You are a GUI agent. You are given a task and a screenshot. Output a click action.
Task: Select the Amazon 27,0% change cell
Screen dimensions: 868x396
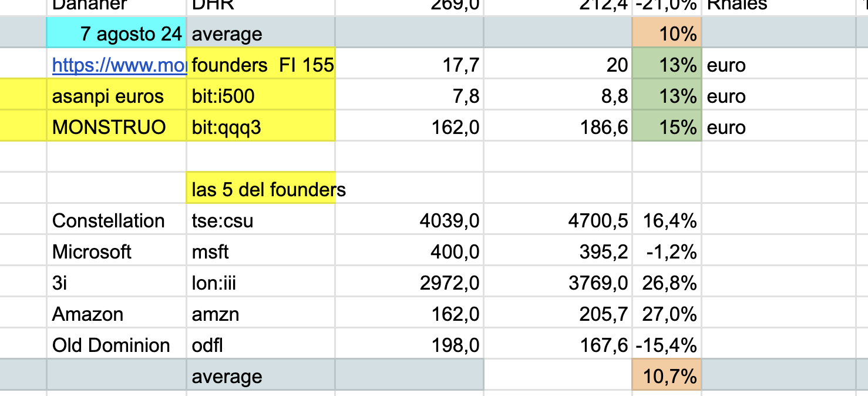(x=667, y=314)
